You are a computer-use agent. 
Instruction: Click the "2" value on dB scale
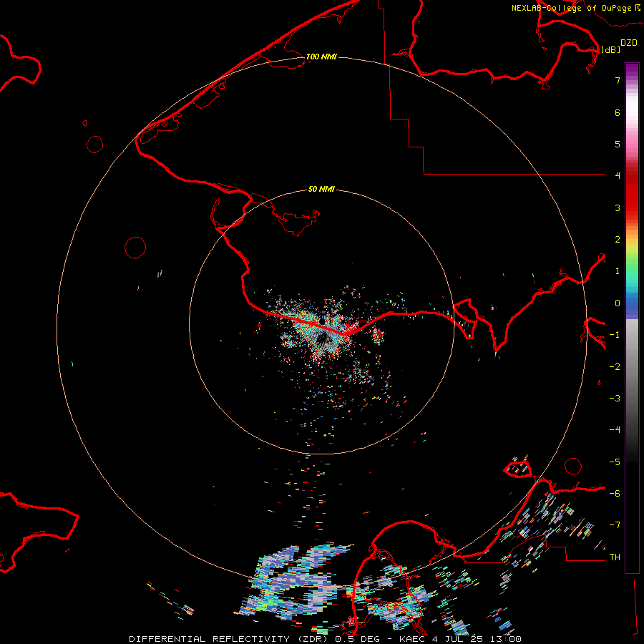pyautogui.click(x=618, y=240)
